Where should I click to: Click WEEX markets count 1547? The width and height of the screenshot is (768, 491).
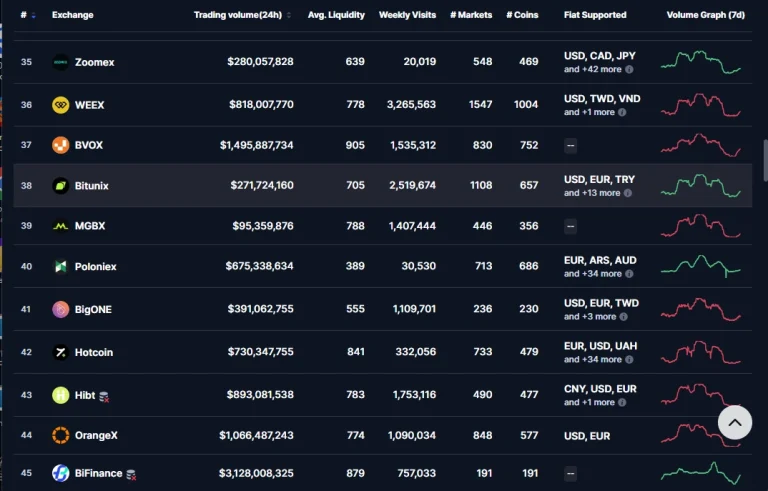[x=480, y=104]
